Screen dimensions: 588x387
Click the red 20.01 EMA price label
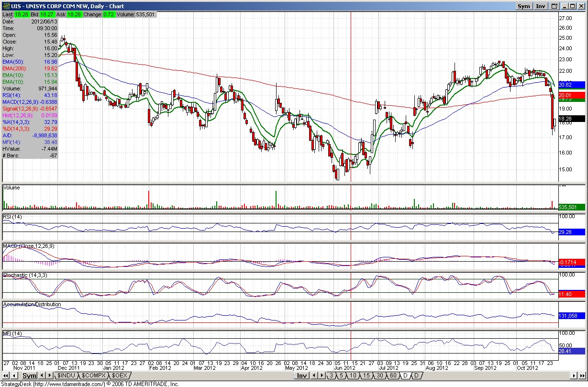[x=572, y=95]
